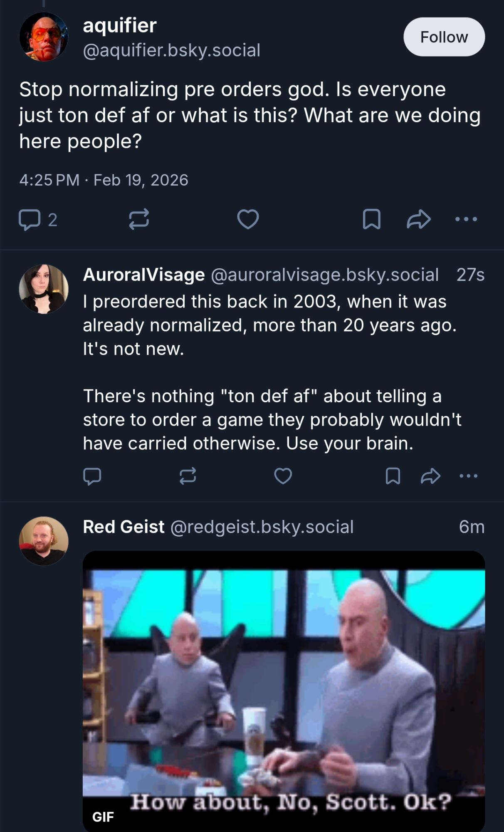
Task: Open the @redgeist.bsky.social handle
Action: 262,527
